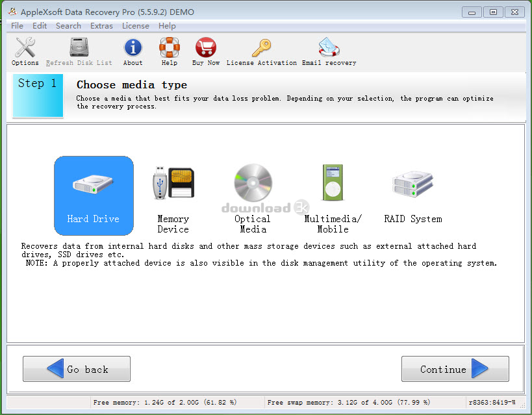Click the Buy Now shopping cart icon

click(206, 47)
